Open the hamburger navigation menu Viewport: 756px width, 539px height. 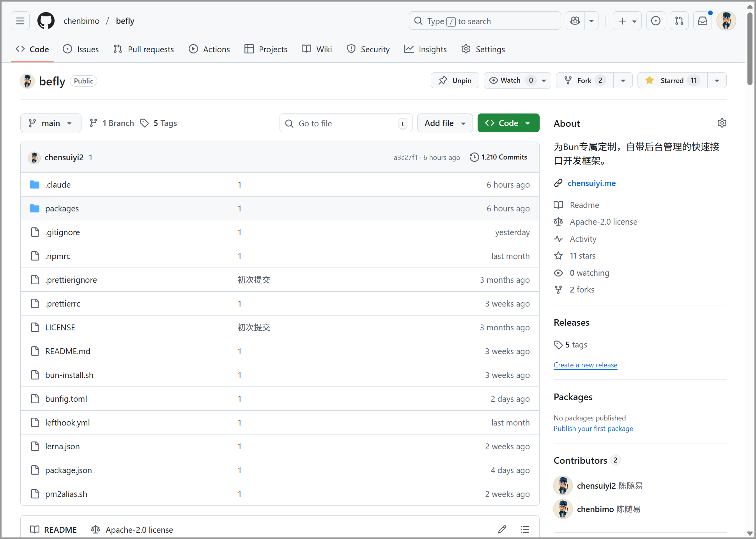(x=20, y=21)
